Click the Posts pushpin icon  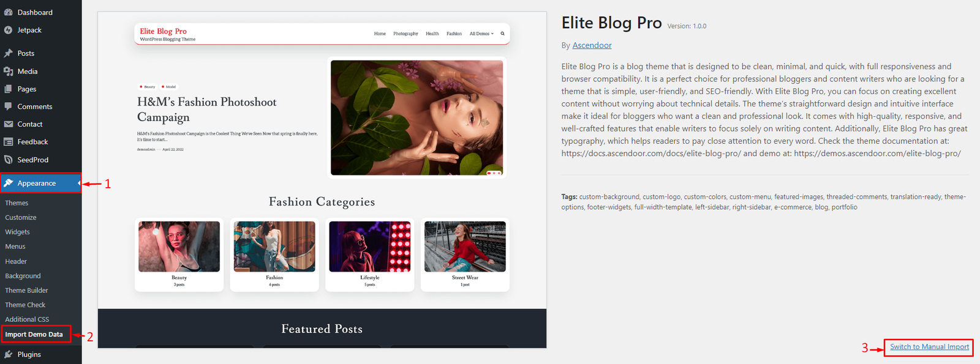click(x=8, y=53)
